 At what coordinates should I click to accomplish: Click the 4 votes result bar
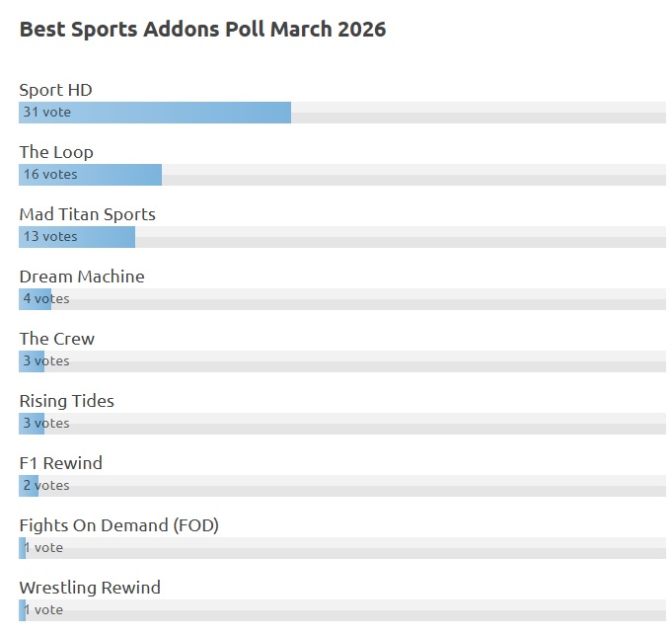coord(36,299)
